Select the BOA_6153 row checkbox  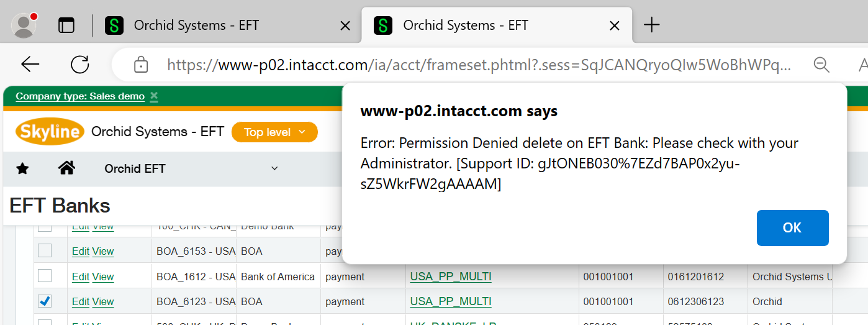45,250
